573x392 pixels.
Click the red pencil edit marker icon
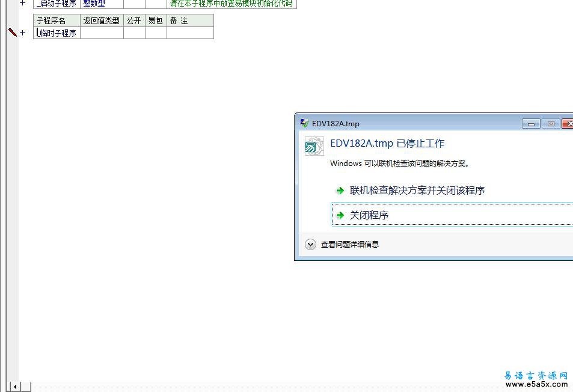point(13,32)
